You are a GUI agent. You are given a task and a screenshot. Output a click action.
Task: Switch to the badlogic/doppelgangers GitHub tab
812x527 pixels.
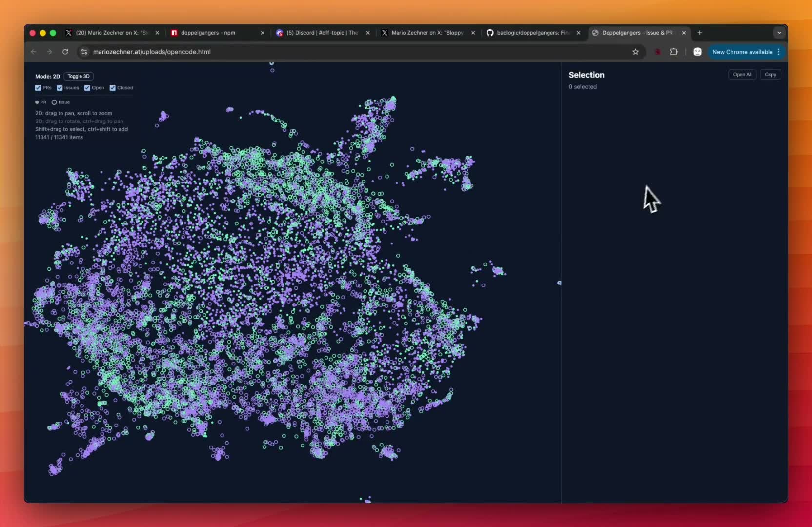(x=533, y=33)
